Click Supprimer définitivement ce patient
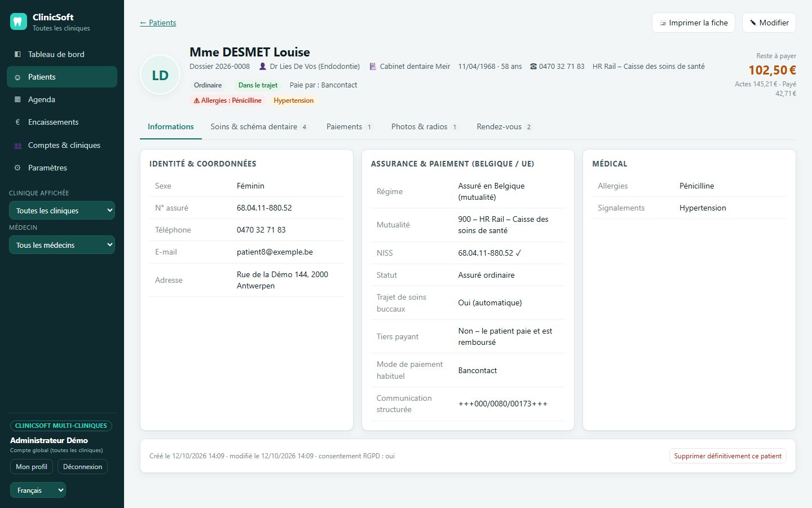The width and height of the screenshot is (812, 508). [x=727, y=456]
